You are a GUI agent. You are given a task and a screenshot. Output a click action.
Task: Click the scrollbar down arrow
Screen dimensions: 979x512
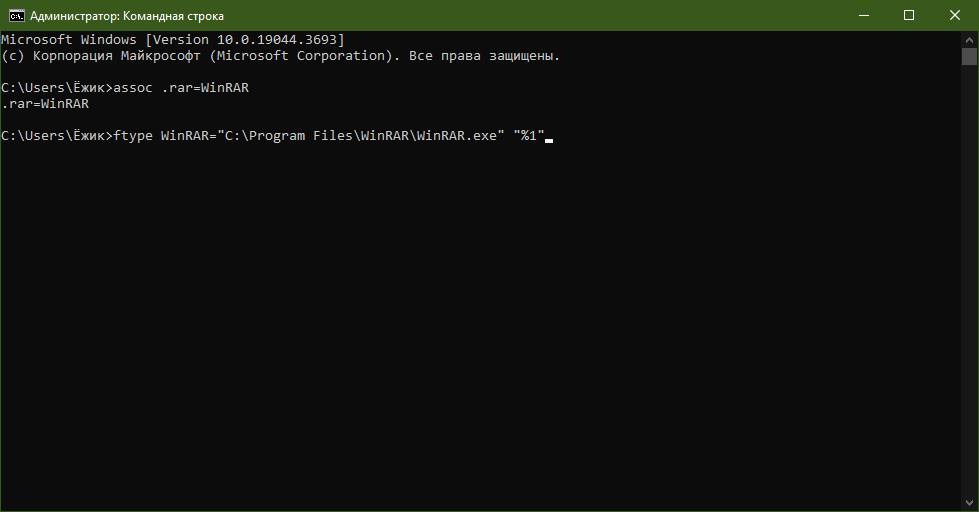point(970,504)
